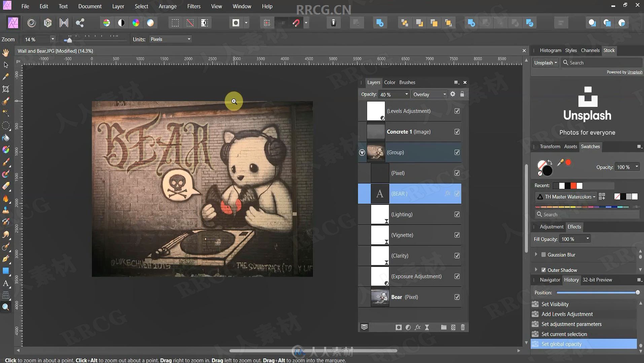
Task: Switch to the Channels tab
Action: pyautogui.click(x=590, y=50)
